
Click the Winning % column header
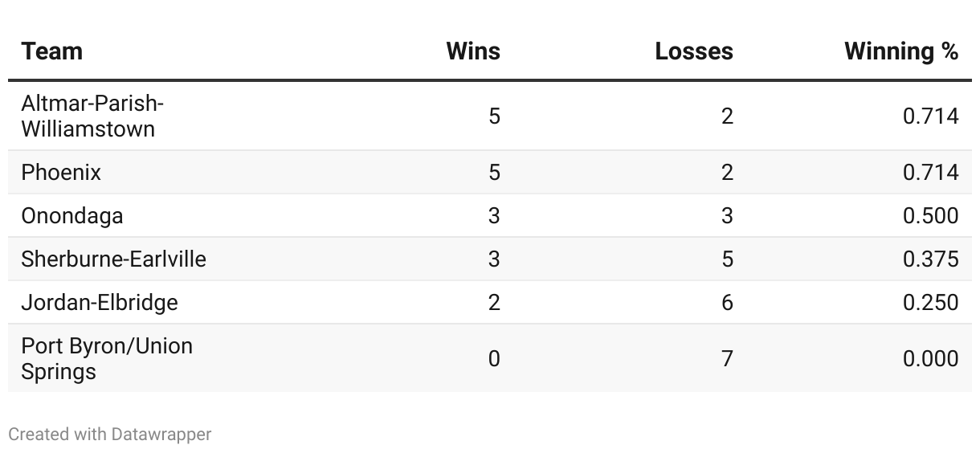click(x=901, y=51)
